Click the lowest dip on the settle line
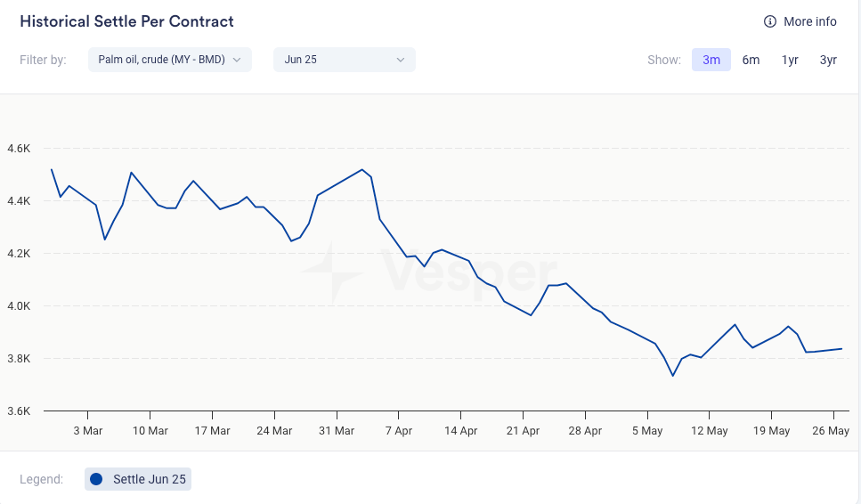The height and width of the screenshot is (504, 861). 673,375
